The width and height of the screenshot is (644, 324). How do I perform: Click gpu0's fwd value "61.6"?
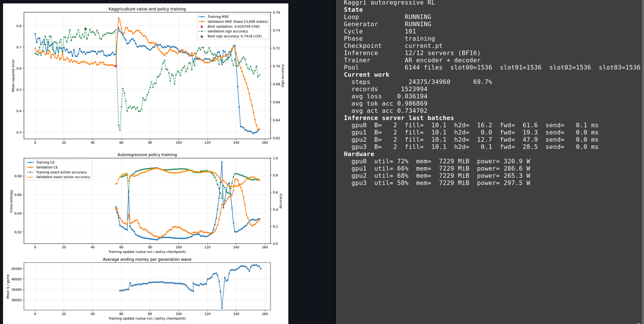[530, 125]
